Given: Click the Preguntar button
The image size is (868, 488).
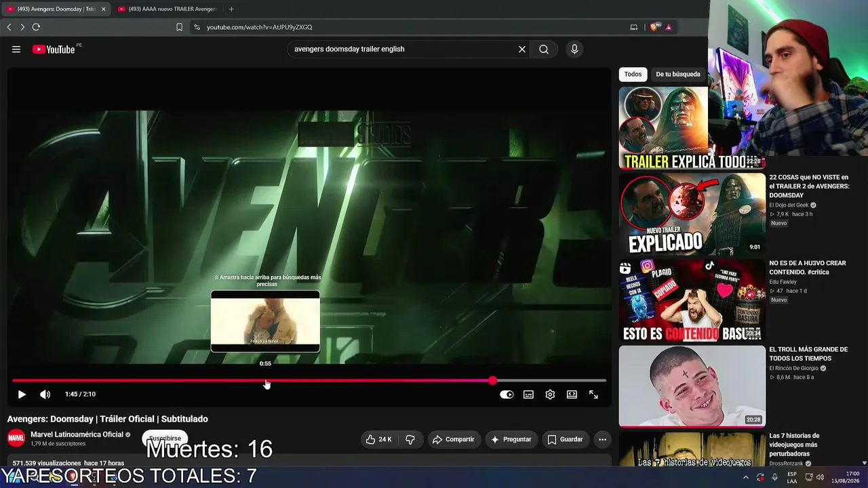Looking at the screenshot, I should 511,439.
